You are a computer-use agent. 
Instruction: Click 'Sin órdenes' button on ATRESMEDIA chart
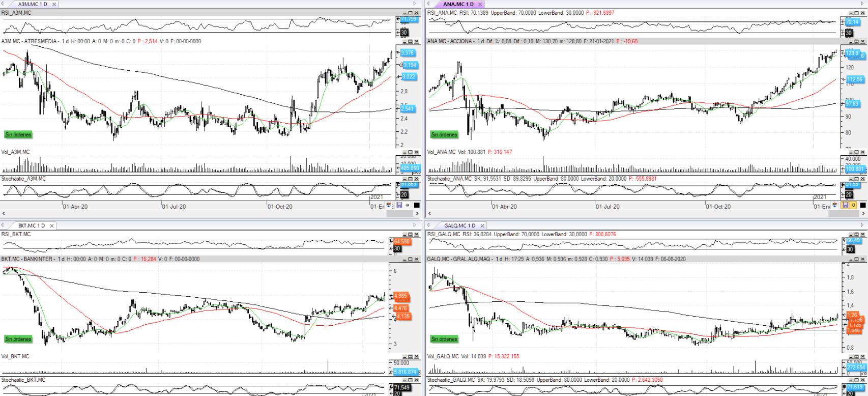18,135
